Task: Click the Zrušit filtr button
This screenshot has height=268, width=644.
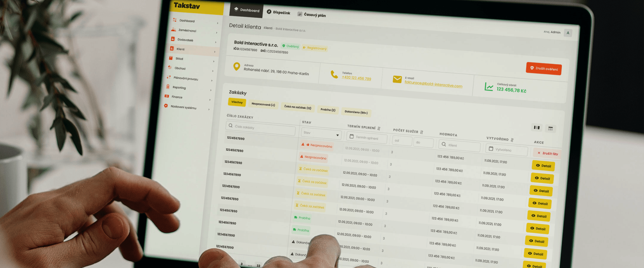Action: coord(548,153)
